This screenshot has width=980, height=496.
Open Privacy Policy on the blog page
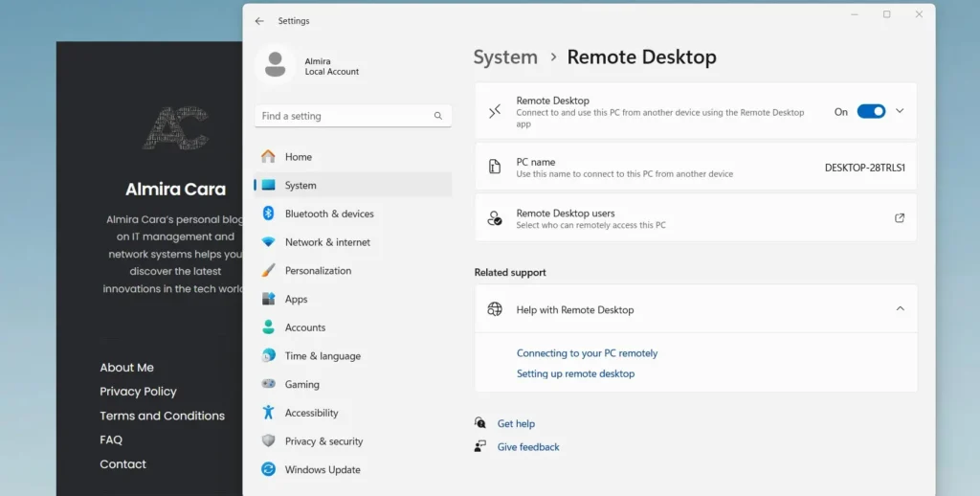tap(138, 392)
